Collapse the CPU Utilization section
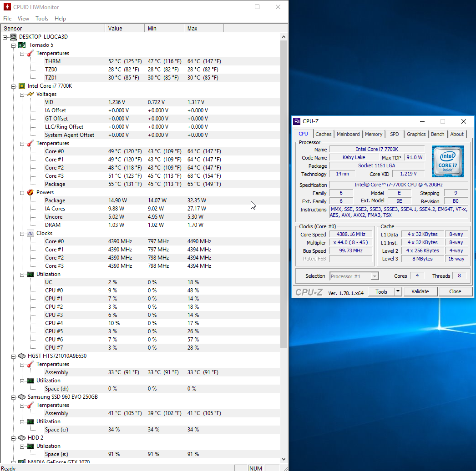The image size is (476, 471). pos(22,275)
